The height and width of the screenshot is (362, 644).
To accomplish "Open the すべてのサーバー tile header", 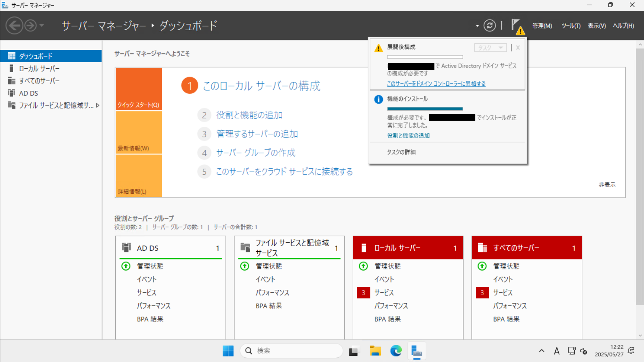I will (527, 248).
